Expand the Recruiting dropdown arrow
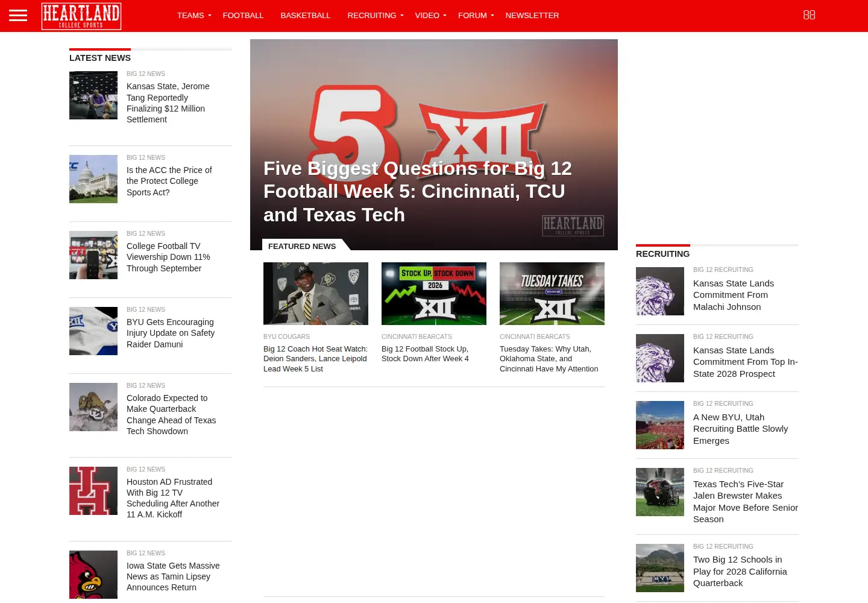Image resolution: width=868 pixels, height=603 pixels. tap(402, 16)
